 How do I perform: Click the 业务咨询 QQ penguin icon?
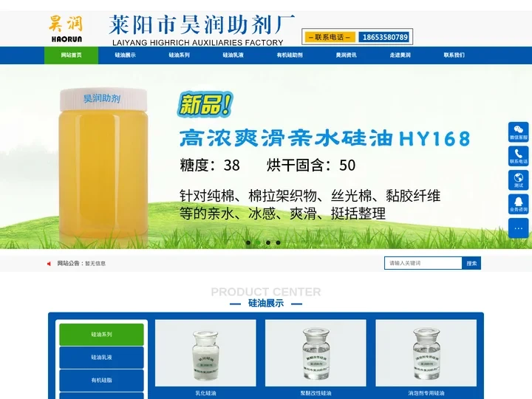tap(518, 203)
